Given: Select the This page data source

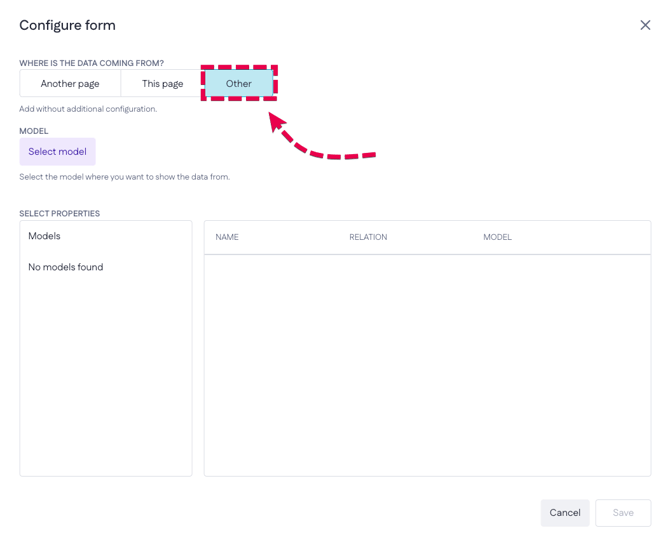Looking at the screenshot, I should pyautogui.click(x=162, y=83).
